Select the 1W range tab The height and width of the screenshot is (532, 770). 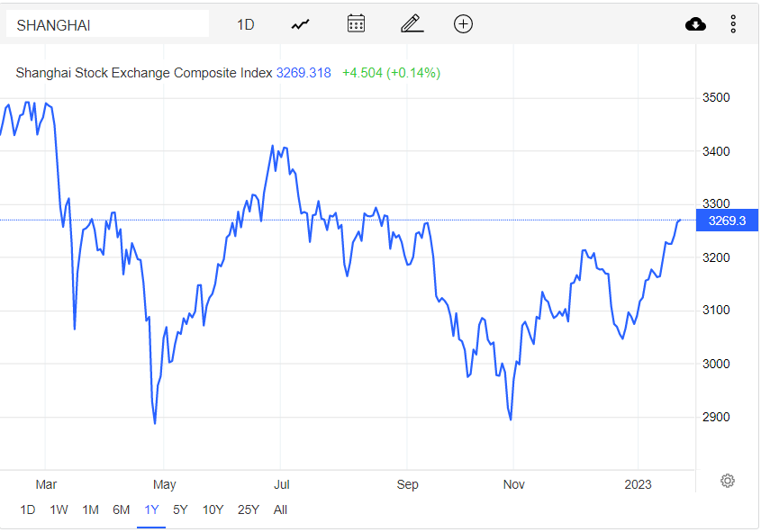click(x=59, y=509)
